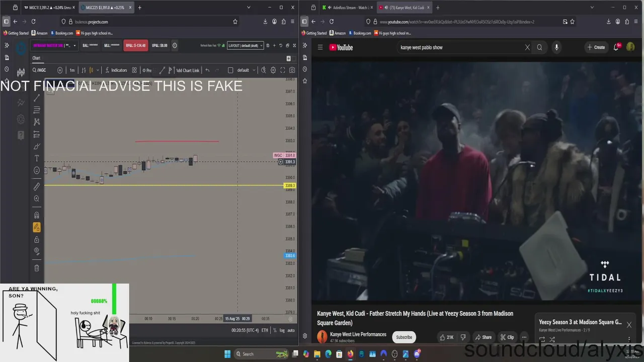Open chart settings gear icon
The height and width of the screenshot is (362, 644).
point(273,70)
